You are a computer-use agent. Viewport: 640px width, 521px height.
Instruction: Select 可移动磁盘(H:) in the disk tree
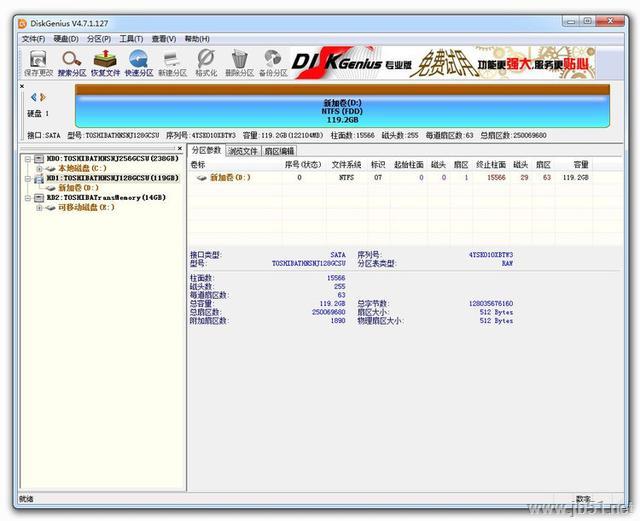tap(86, 207)
